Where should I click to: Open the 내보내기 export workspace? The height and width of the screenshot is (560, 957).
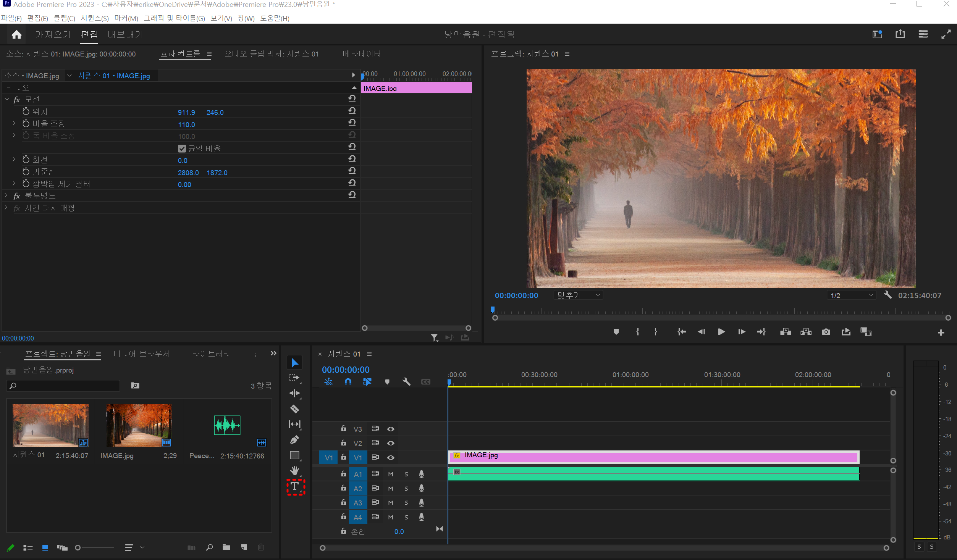125,35
